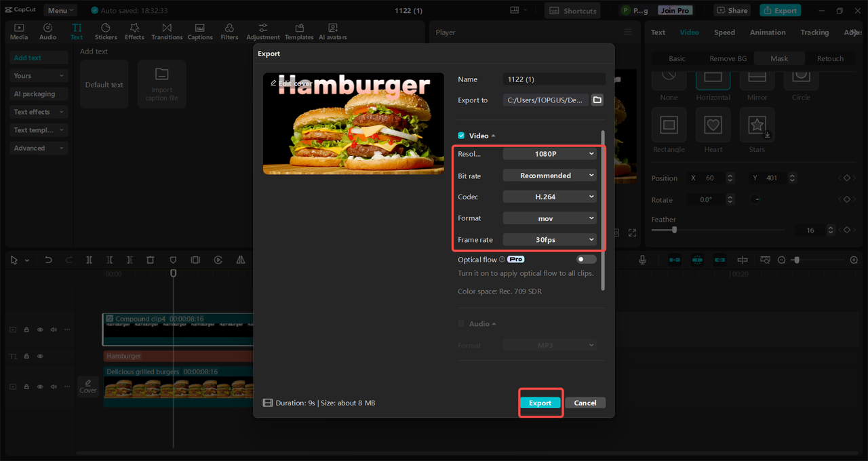Click Cancel in the Export dialog

pyautogui.click(x=585, y=403)
